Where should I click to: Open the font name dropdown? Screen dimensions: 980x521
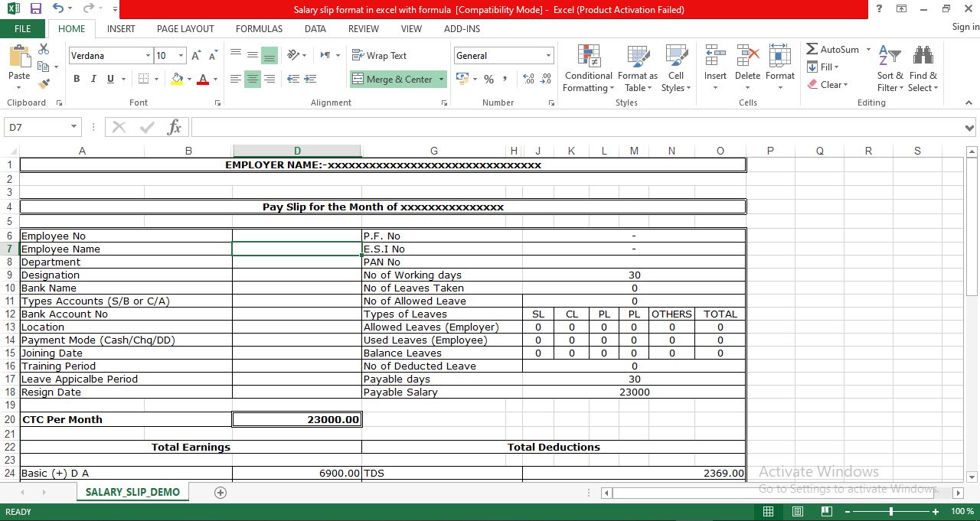[150, 55]
